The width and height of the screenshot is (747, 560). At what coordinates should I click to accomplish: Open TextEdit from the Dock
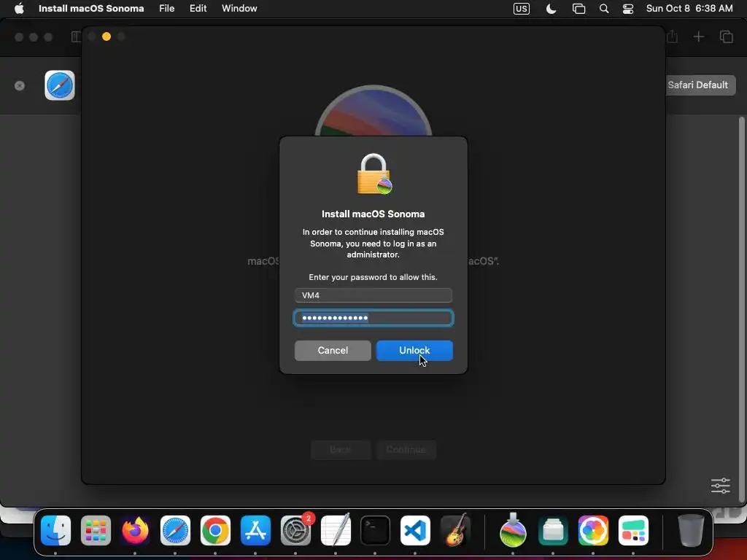click(336, 531)
